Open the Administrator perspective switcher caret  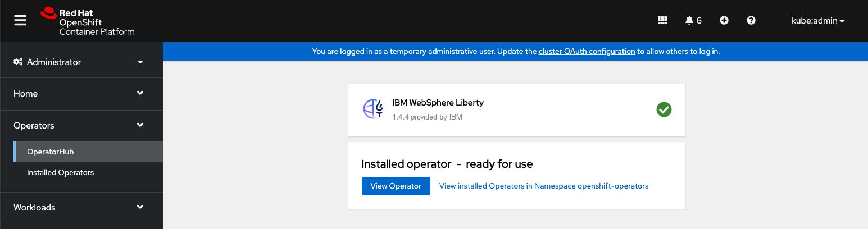[140, 62]
